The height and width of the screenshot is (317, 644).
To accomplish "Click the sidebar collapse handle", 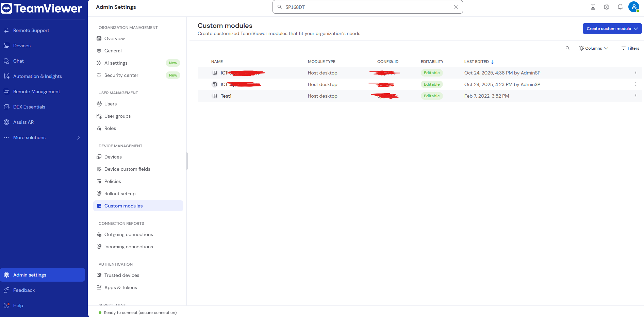I will point(187,161).
